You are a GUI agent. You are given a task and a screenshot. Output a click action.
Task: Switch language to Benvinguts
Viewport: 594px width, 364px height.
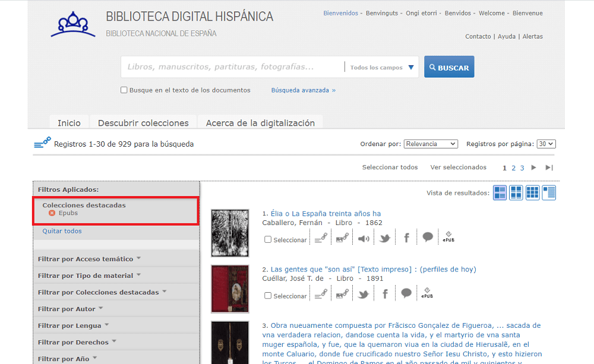tap(382, 13)
